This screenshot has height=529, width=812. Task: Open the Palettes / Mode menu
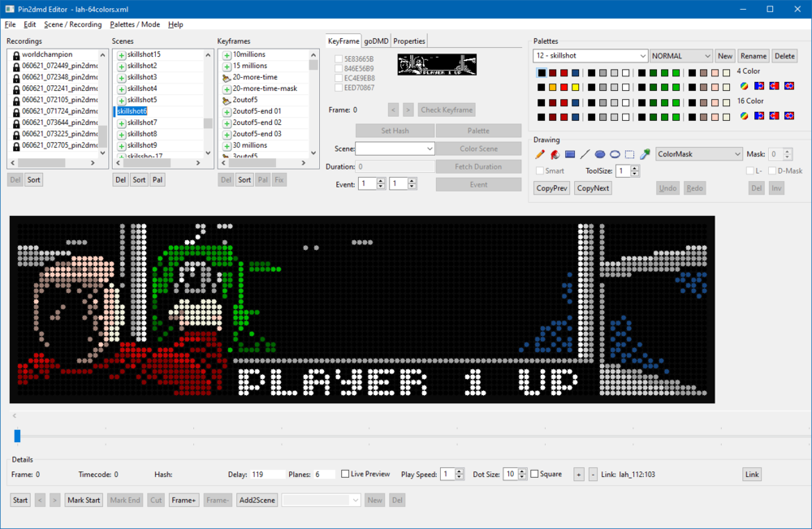pyautogui.click(x=135, y=24)
